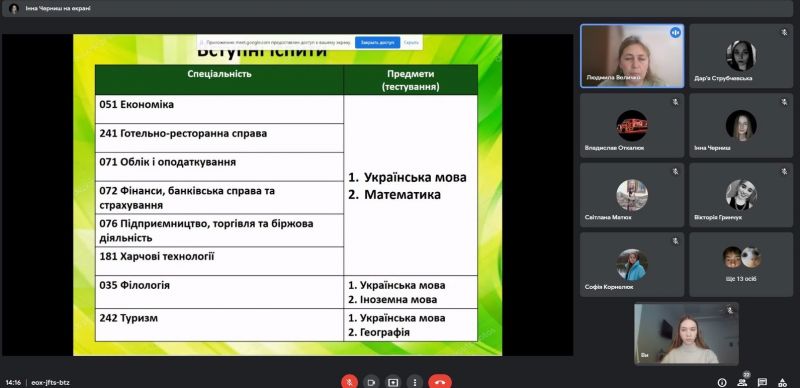Open the meeting details info icon
This screenshot has width=800, height=388.
click(x=721, y=382)
